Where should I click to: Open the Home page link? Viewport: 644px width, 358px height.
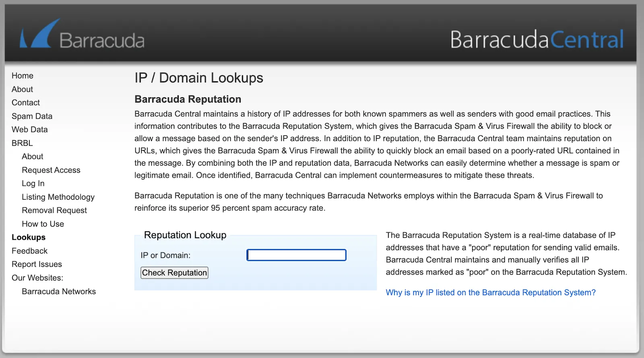coord(23,76)
